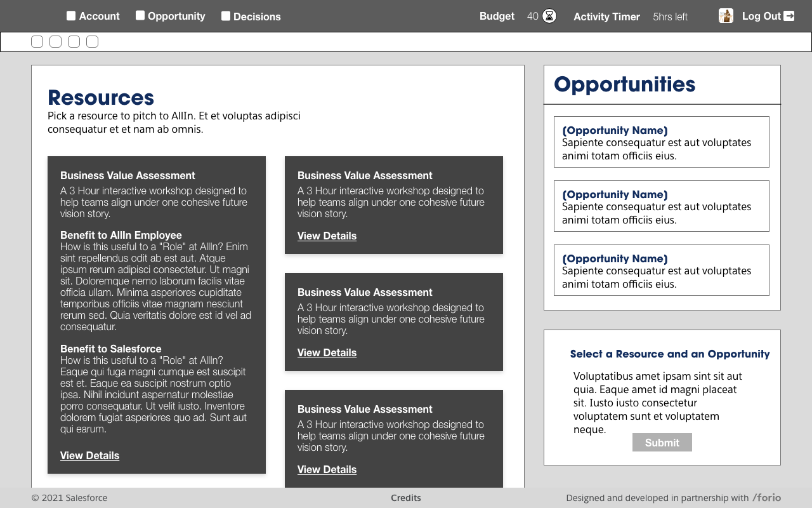This screenshot has width=812, height=508.
Task: Go to the Opportunity menu item
Action: [176, 16]
